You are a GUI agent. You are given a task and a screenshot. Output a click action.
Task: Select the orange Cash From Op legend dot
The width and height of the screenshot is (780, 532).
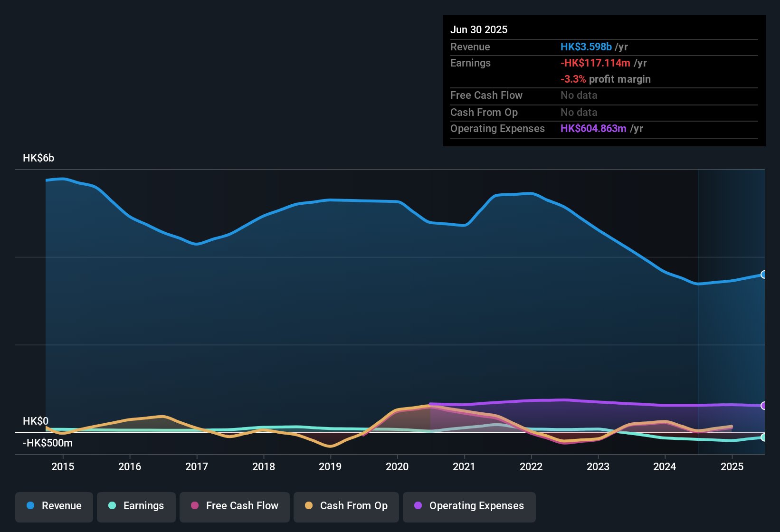pos(308,506)
